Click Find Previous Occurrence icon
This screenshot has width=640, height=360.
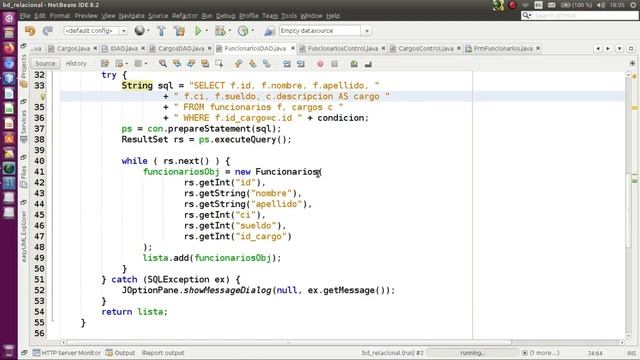(x=177, y=64)
